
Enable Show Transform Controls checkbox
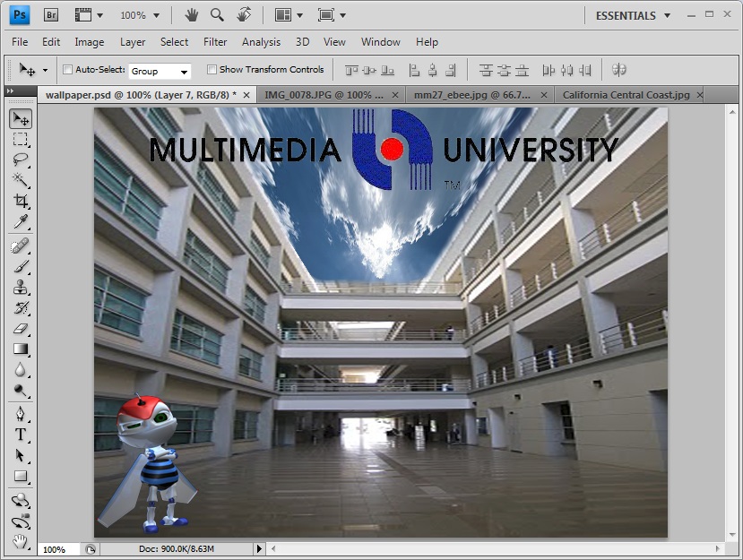(212, 70)
